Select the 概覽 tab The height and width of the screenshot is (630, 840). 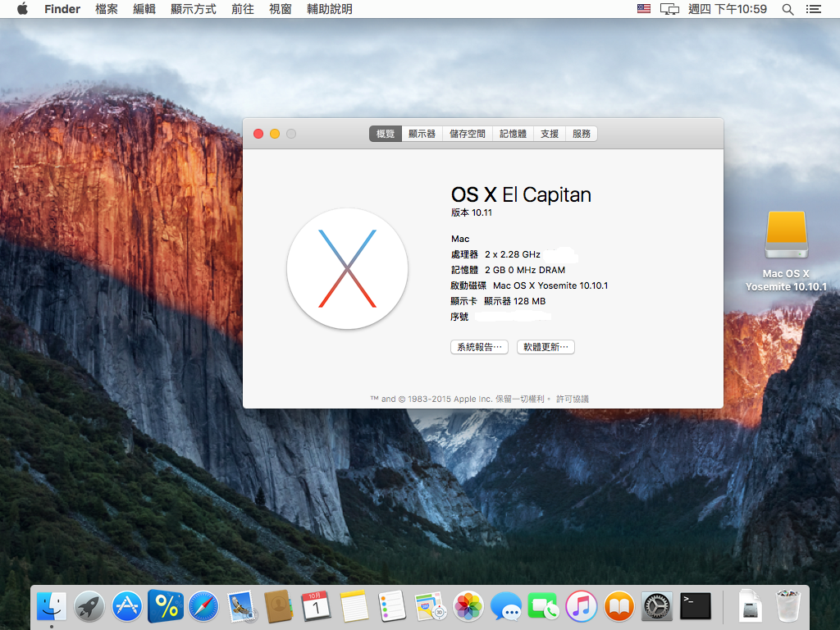click(x=386, y=134)
